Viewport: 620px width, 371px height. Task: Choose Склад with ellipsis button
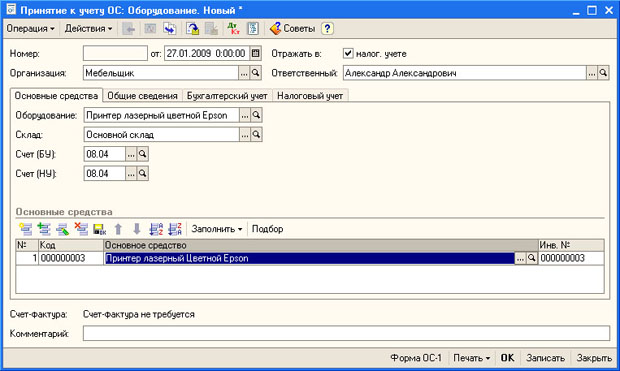pos(245,134)
